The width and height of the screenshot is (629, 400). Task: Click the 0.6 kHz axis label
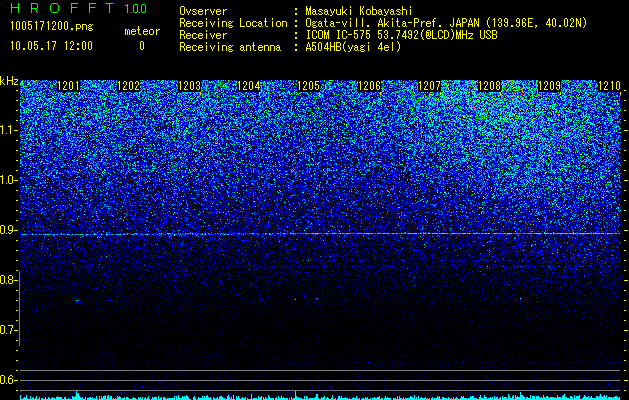8,380
